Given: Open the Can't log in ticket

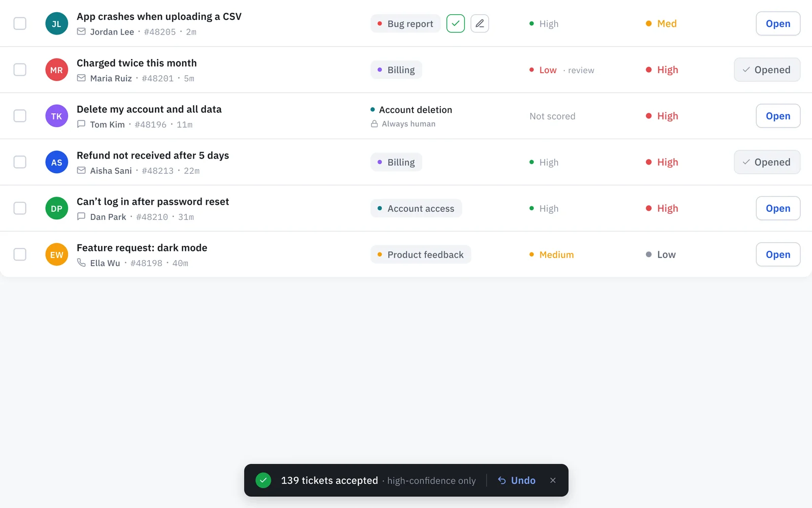Looking at the screenshot, I should [778, 208].
